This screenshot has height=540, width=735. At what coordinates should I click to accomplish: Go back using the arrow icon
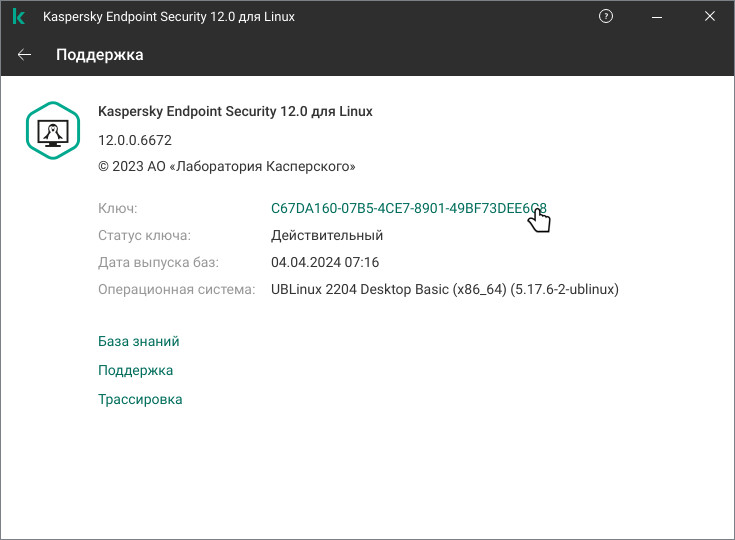click(24, 55)
